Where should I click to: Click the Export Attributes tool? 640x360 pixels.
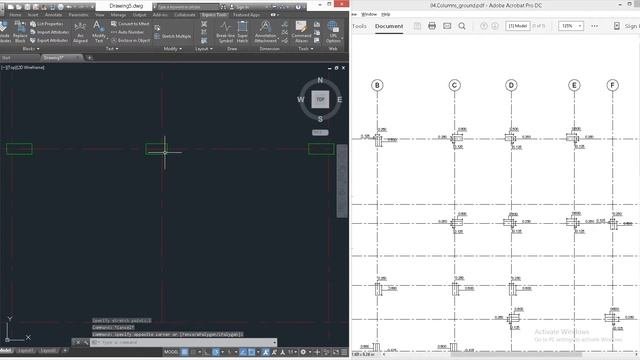(49, 40)
